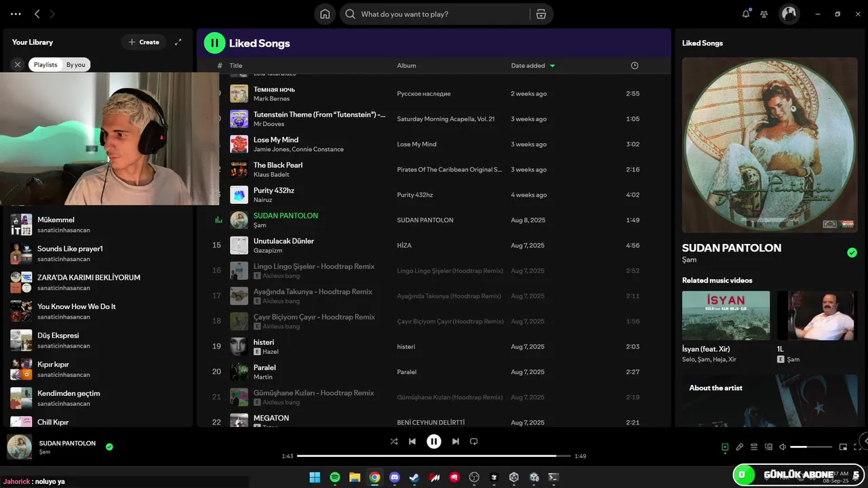Open Sounds Like prayer1 playlist
The height and width of the screenshot is (488, 868).
tap(98, 253)
